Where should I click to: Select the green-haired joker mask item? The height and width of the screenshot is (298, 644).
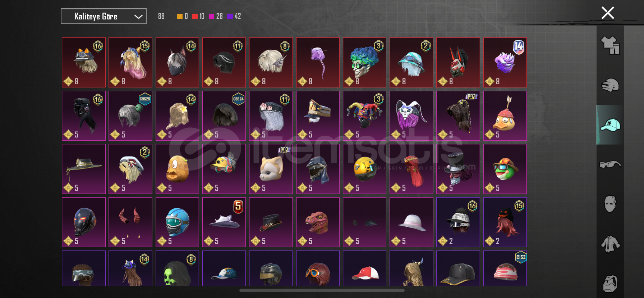pos(364,62)
